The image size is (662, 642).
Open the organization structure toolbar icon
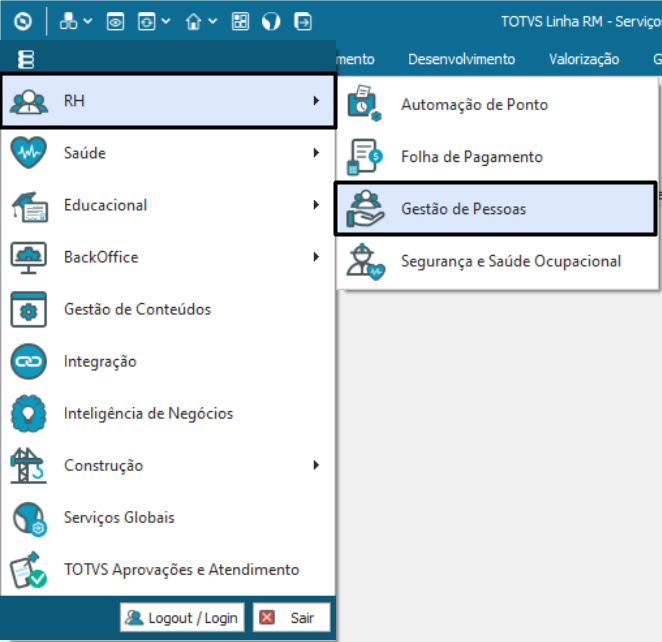(x=68, y=21)
